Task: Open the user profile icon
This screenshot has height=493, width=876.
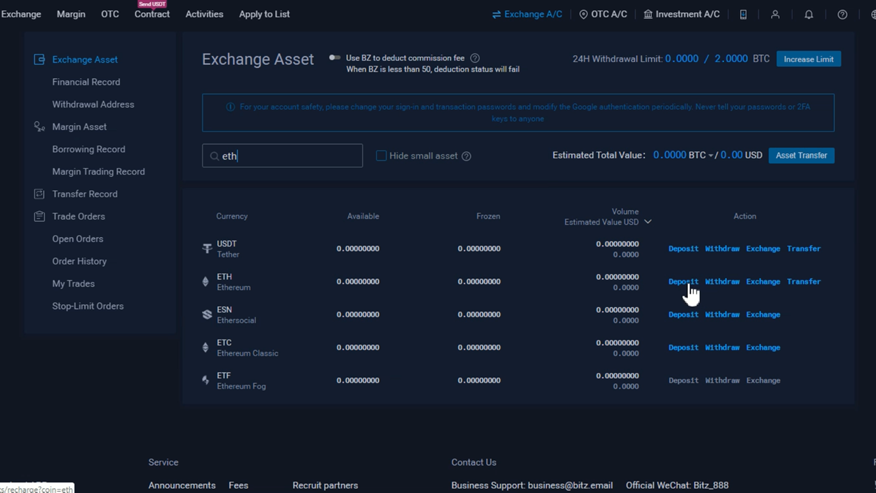Action: coord(775,15)
